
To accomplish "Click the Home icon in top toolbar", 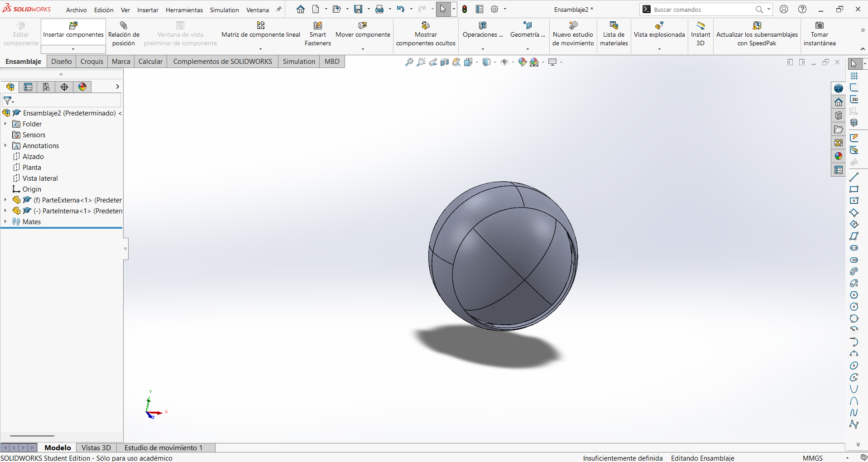I will pos(301,9).
